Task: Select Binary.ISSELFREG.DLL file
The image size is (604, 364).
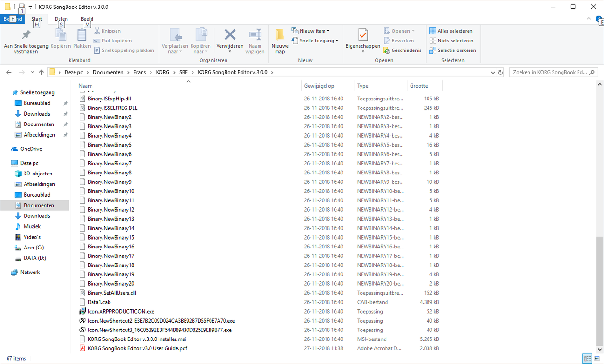Action: (112, 108)
